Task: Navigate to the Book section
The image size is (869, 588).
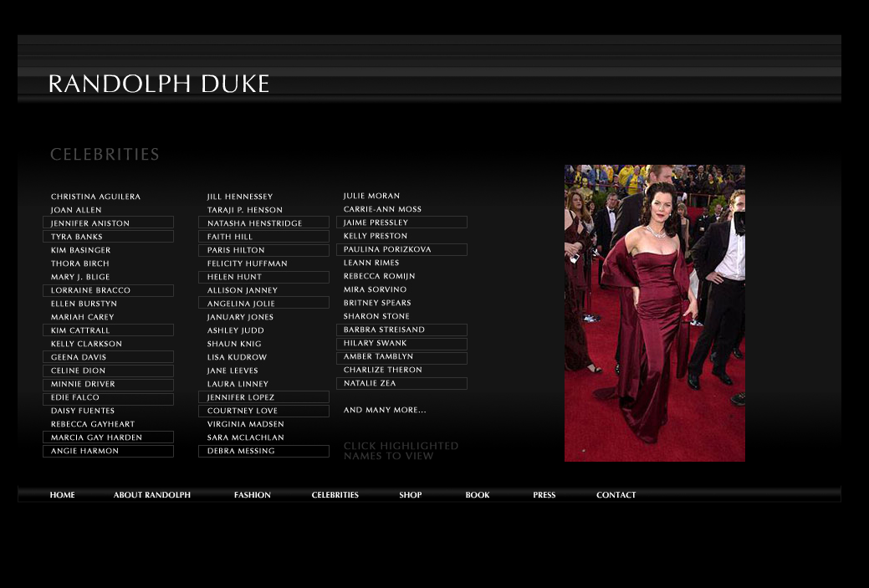Action: (478, 495)
